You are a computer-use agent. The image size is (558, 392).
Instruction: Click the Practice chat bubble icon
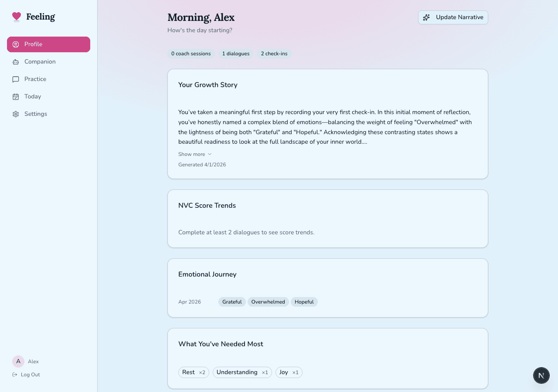[16, 79]
